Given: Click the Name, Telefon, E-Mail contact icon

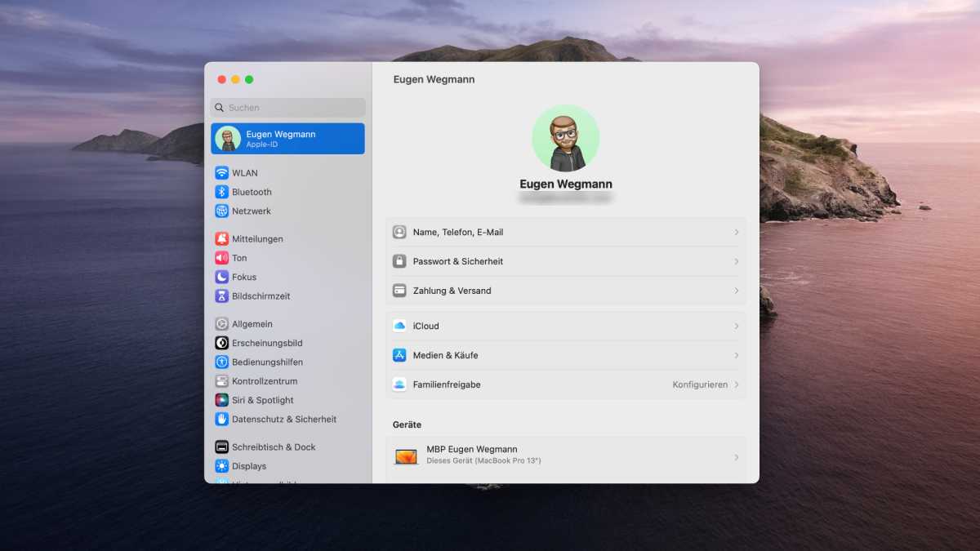Looking at the screenshot, I should tap(399, 232).
